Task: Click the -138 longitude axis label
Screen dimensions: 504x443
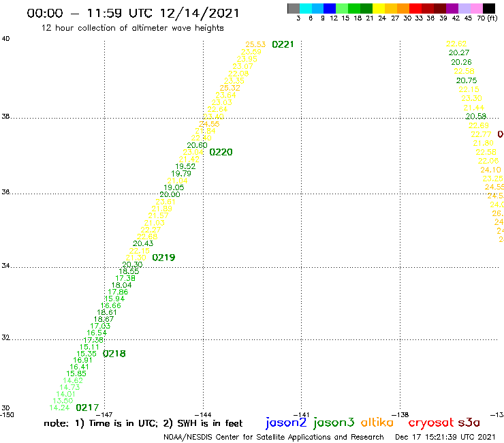Action: click(400, 415)
